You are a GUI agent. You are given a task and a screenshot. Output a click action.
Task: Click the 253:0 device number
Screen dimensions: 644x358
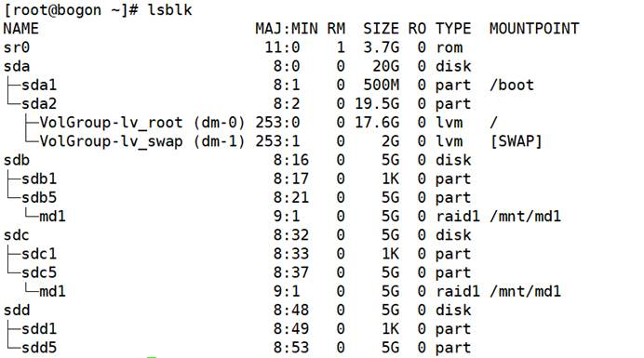pos(277,123)
